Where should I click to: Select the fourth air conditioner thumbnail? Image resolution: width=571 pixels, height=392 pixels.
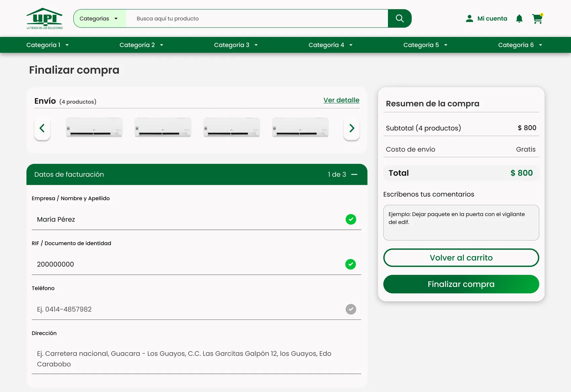click(300, 127)
